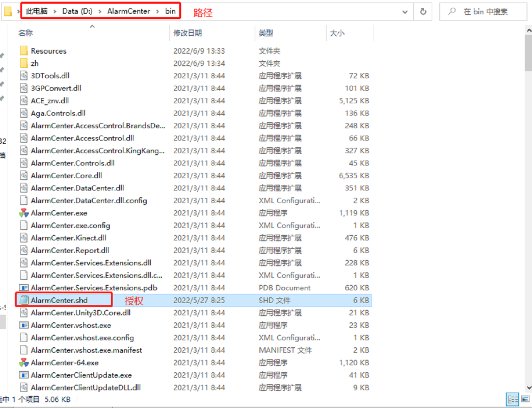Viewport: 532px width, 408px height.
Task: Go to 此电脑 in the breadcrumb
Action: pos(37,11)
